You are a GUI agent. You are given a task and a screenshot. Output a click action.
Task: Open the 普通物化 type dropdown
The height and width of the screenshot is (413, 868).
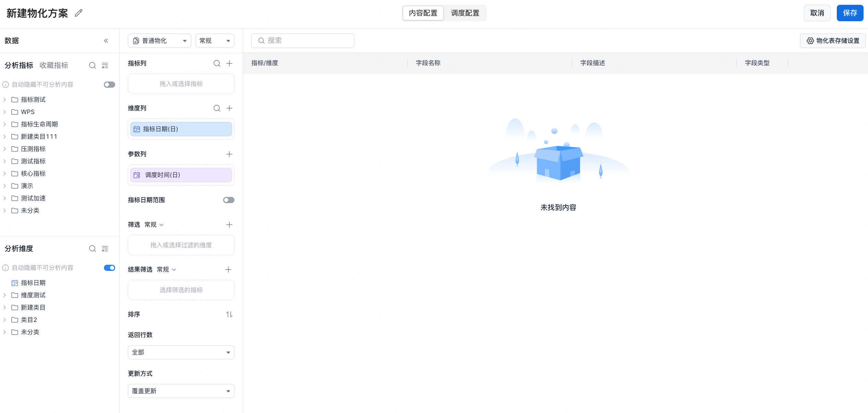[x=159, y=41]
